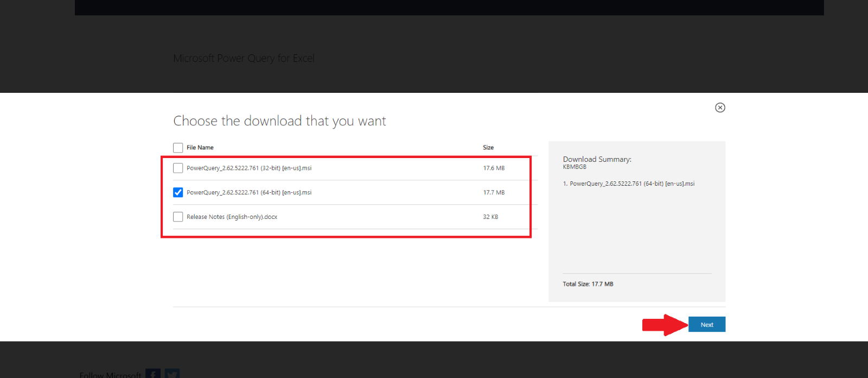
Task: Click the Follow Microsoft footer text
Action: click(x=110, y=375)
